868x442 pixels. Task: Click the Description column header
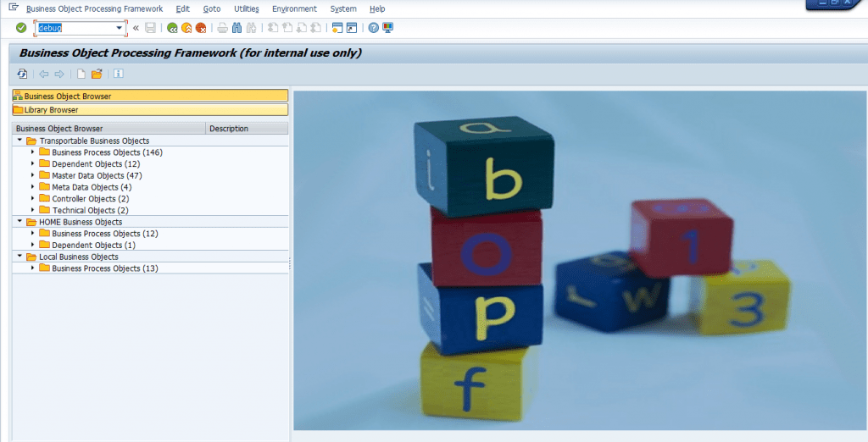tap(247, 129)
